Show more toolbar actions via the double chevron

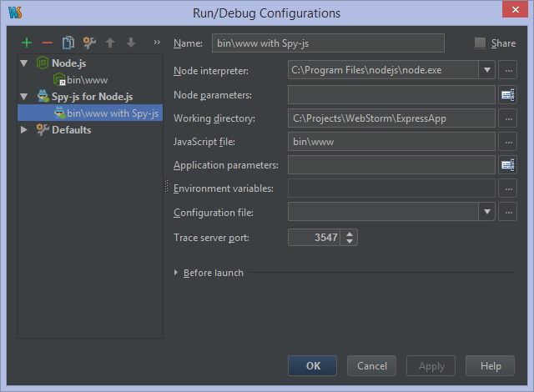(157, 43)
